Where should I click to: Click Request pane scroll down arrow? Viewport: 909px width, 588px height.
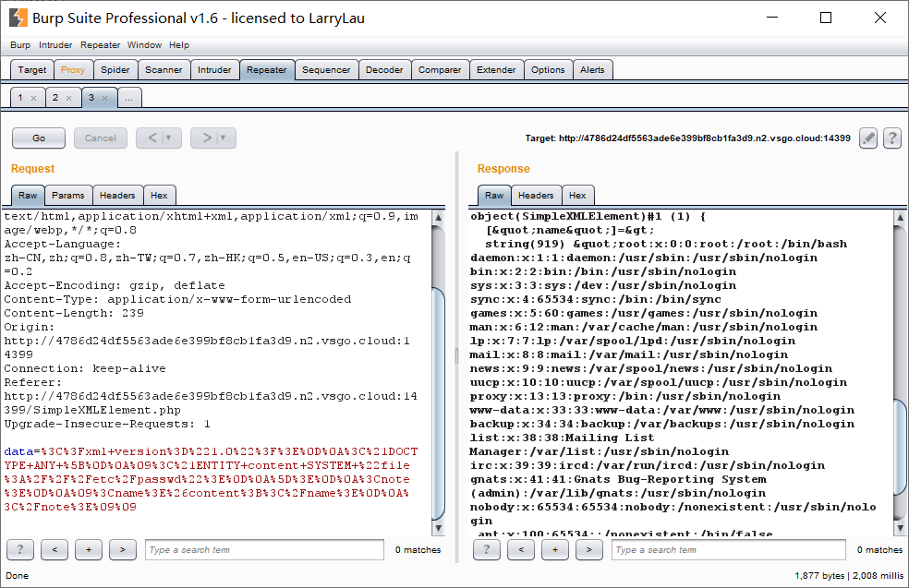tap(439, 528)
